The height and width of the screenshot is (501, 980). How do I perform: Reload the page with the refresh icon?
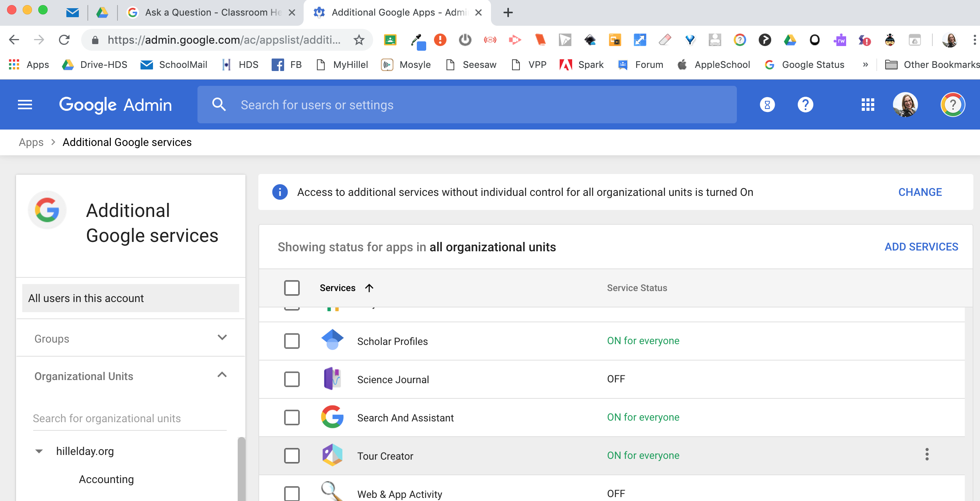click(x=64, y=40)
